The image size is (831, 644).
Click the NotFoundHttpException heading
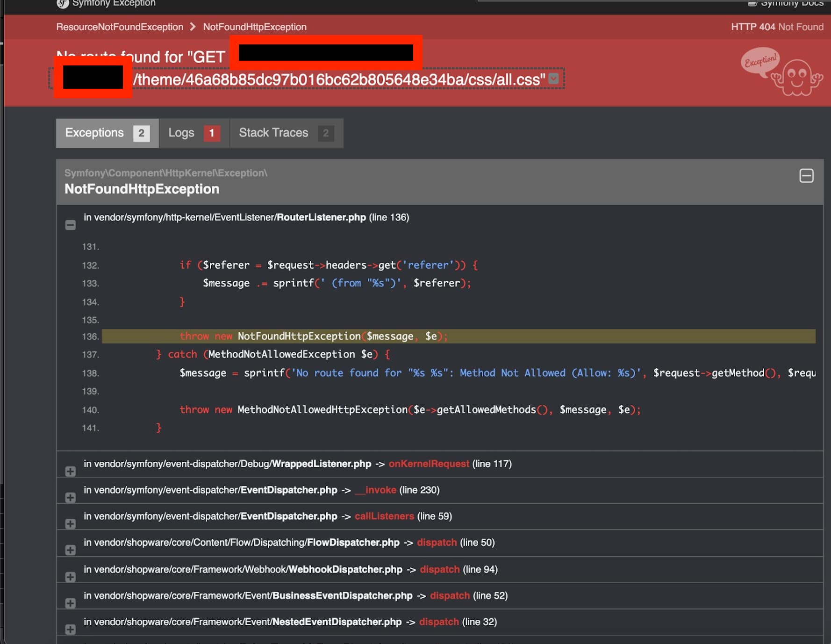(142, 189)
